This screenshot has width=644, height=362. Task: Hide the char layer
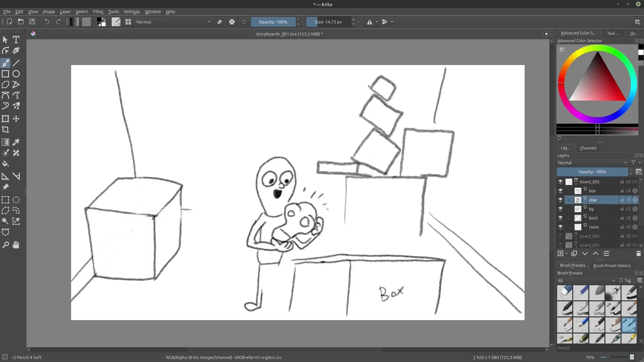point(560,200)
